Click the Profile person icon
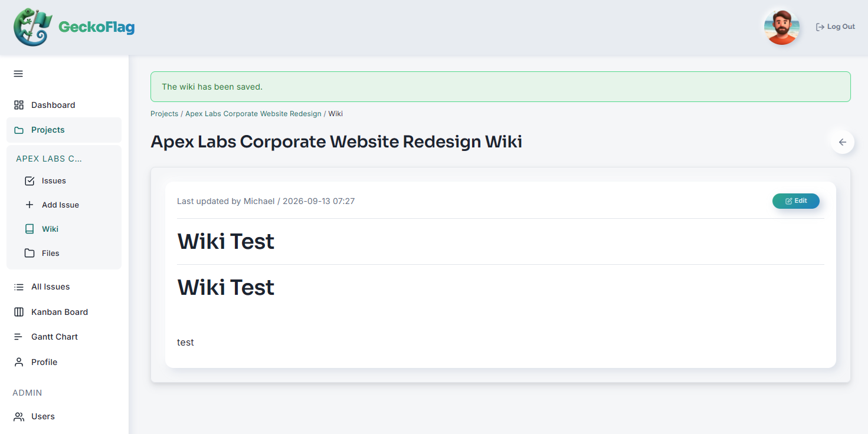This screenshot has height=434, width=868. (x=19, y=362)
